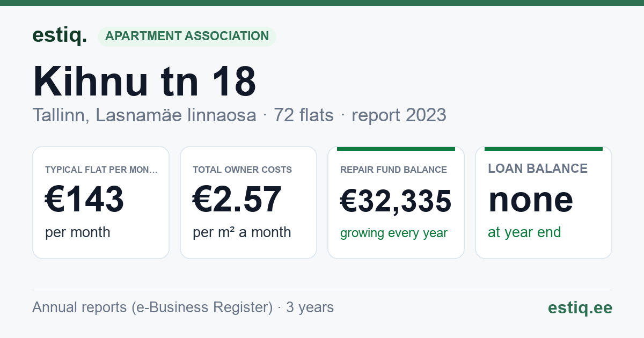Open the Typical flat per month card
Viewport: 644px width, 338px height.
click(x=101, y=202)
